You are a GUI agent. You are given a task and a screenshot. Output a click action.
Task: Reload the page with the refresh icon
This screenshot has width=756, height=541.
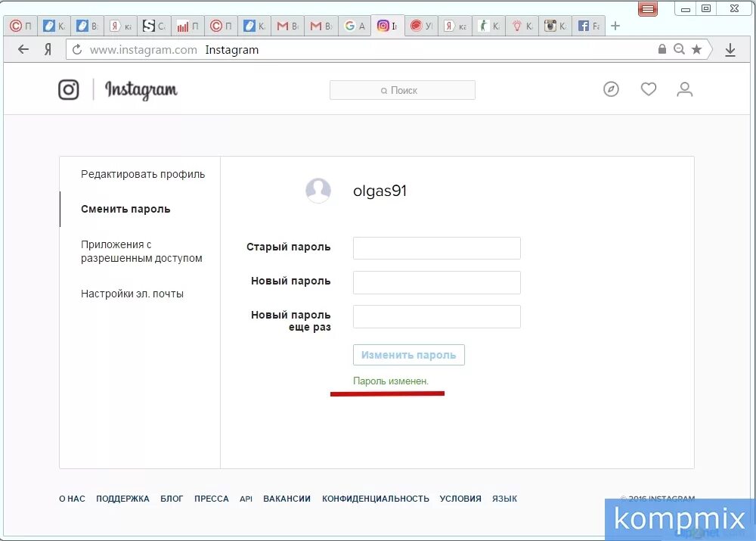pos(76,49)
